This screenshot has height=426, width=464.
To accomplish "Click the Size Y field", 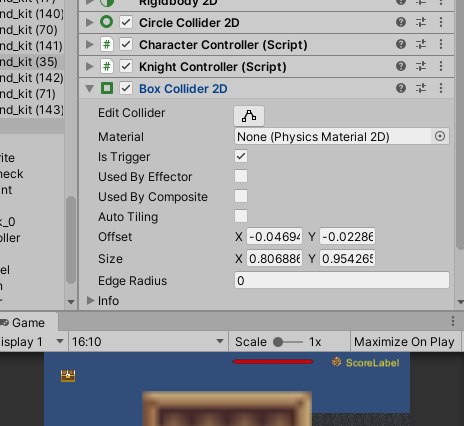I will (347, 258).
